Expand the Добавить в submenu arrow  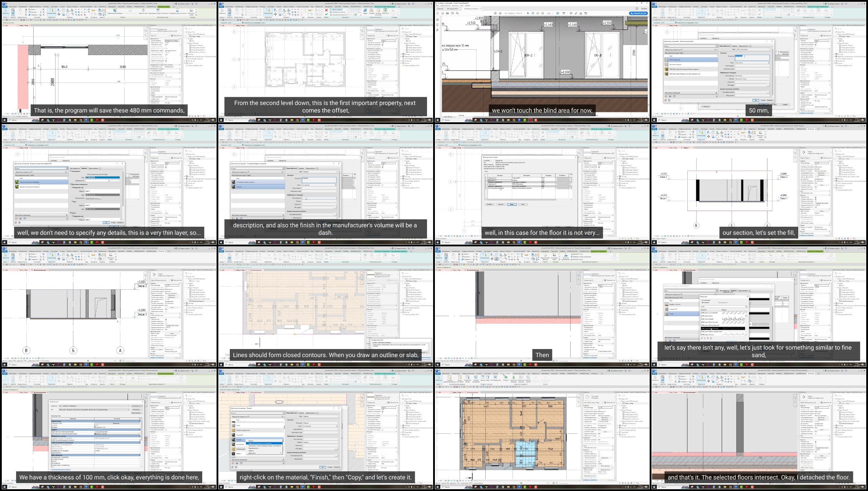click(281, 453)
